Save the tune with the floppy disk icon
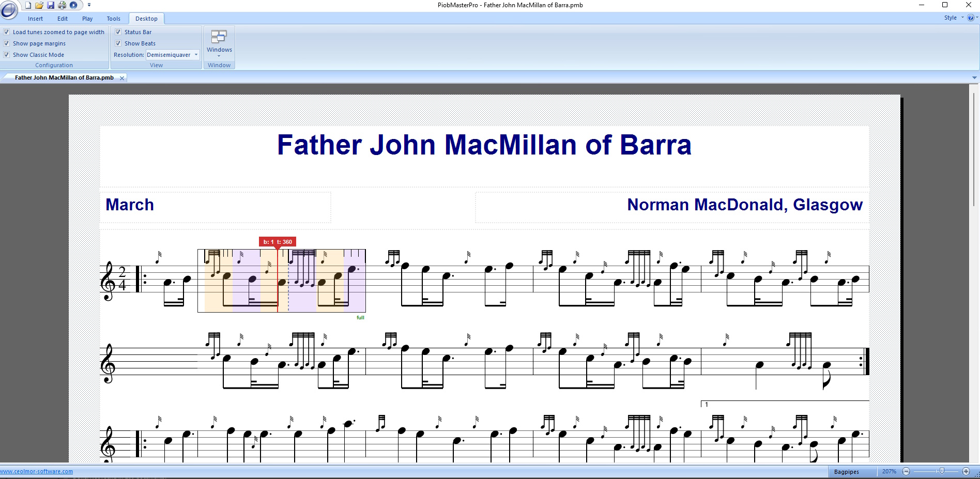 pos(51,5)
